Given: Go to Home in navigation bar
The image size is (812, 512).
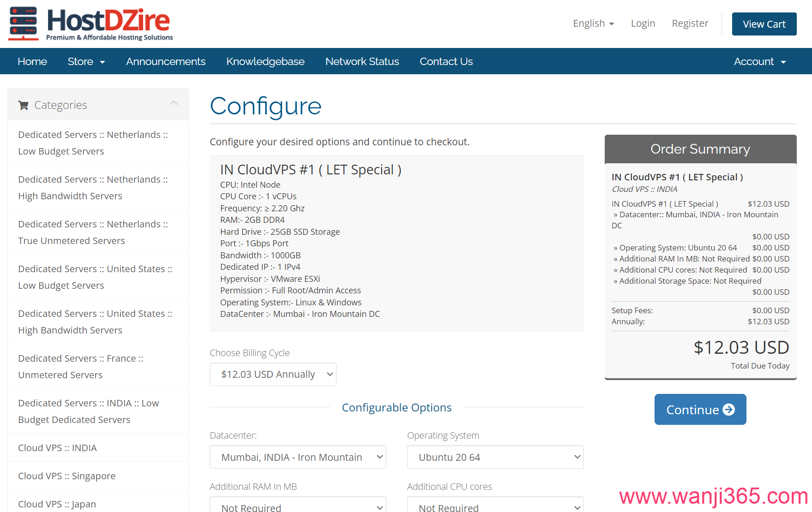Looking at the screenshot, I should 32,61.
